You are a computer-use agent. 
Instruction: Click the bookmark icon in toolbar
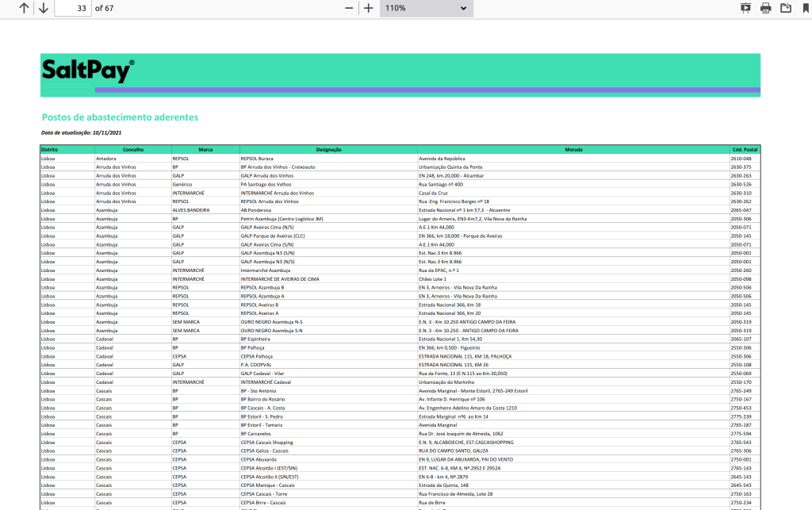click(806, 8)
